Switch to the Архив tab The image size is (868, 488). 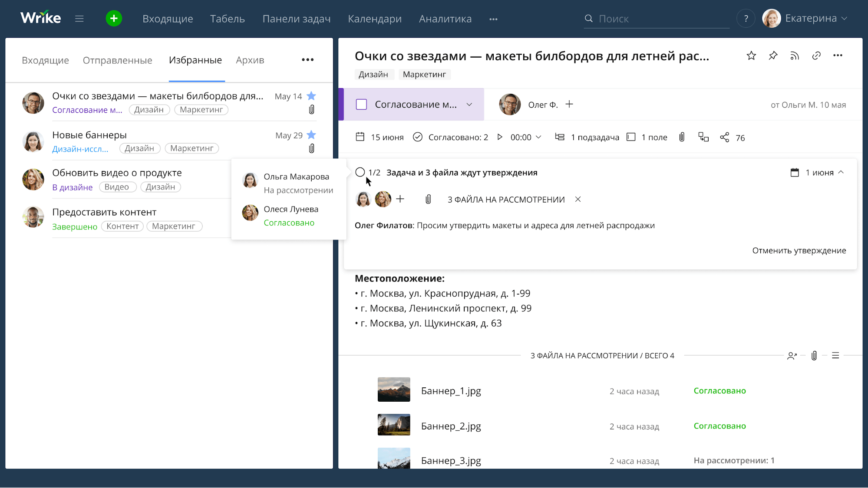pyautogui.click(x=250, y=60)
